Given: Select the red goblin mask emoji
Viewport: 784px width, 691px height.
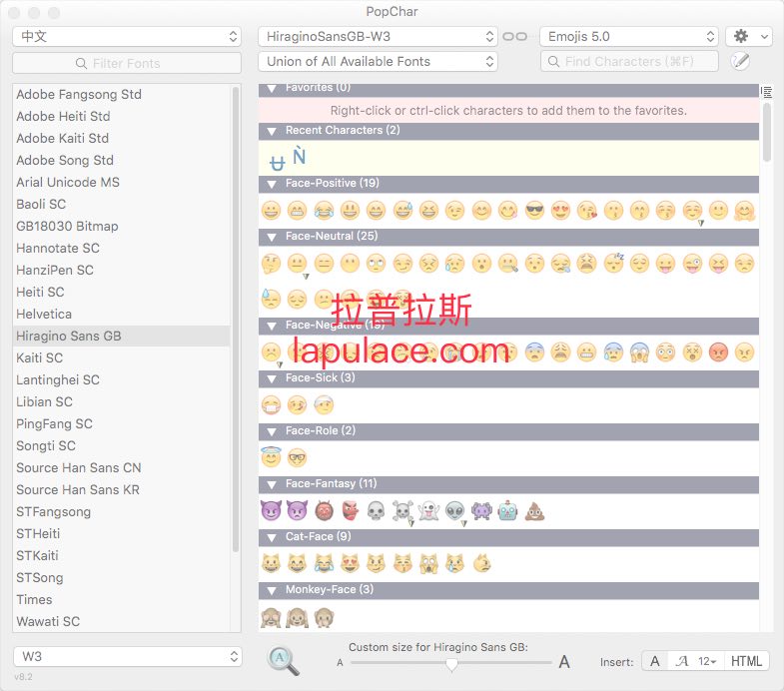Looking at the screenshot, I should [x=350, y=511].
